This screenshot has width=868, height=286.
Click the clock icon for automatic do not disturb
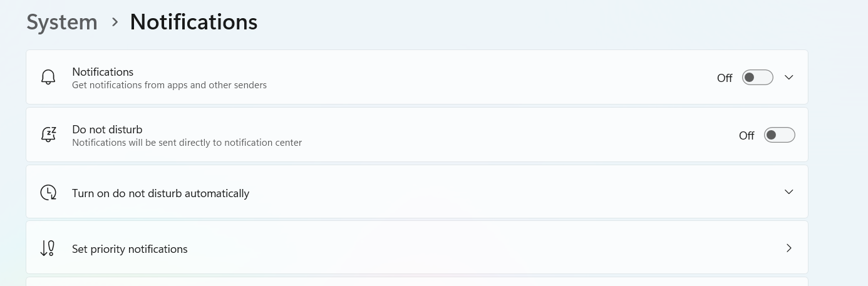[x=48, y=192]
